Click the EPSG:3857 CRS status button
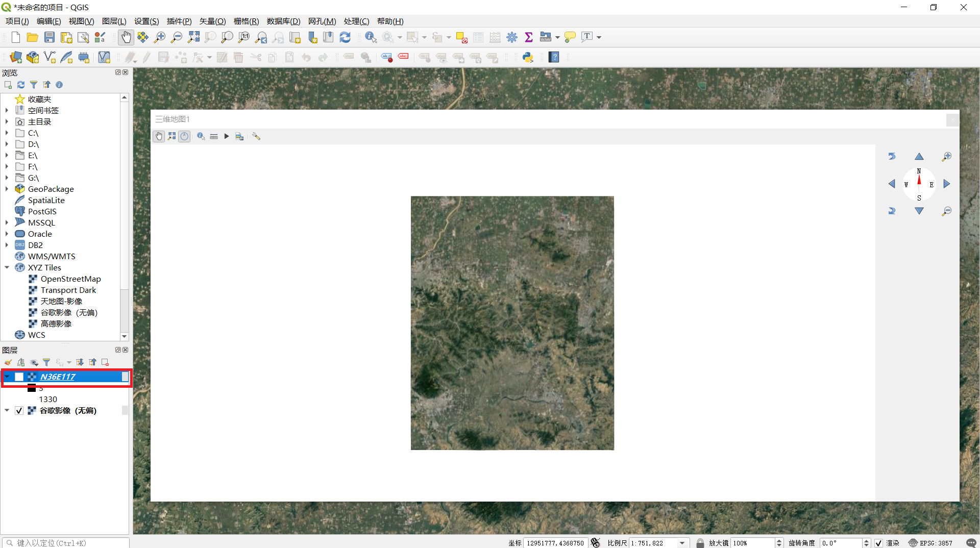This screenshot has width=980, height=548. pyautogui.click(x=936, y=543)
